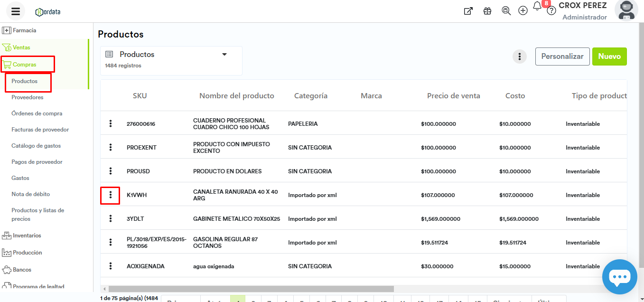Click the Personalizar button
644x302 pixels.
coord(562,57)
